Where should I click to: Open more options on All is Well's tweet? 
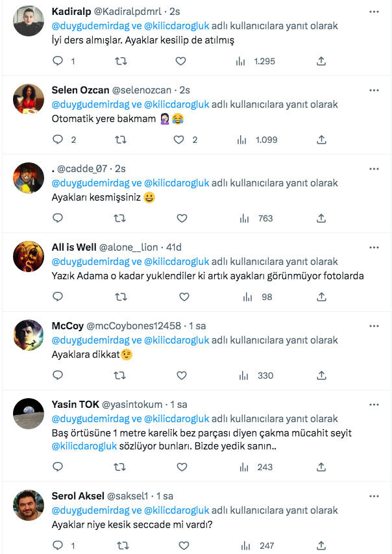pyautogui.click(x=374, y=247)
